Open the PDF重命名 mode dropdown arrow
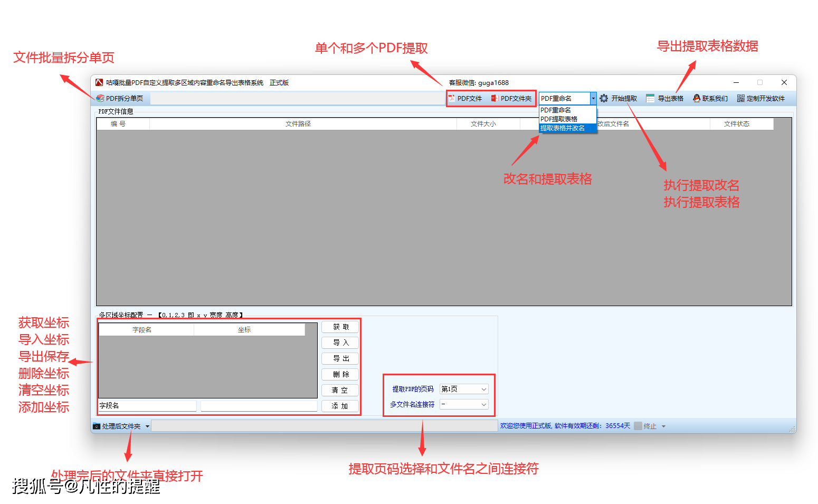This screenshot has width=818, height=504. tap(593, 98)
